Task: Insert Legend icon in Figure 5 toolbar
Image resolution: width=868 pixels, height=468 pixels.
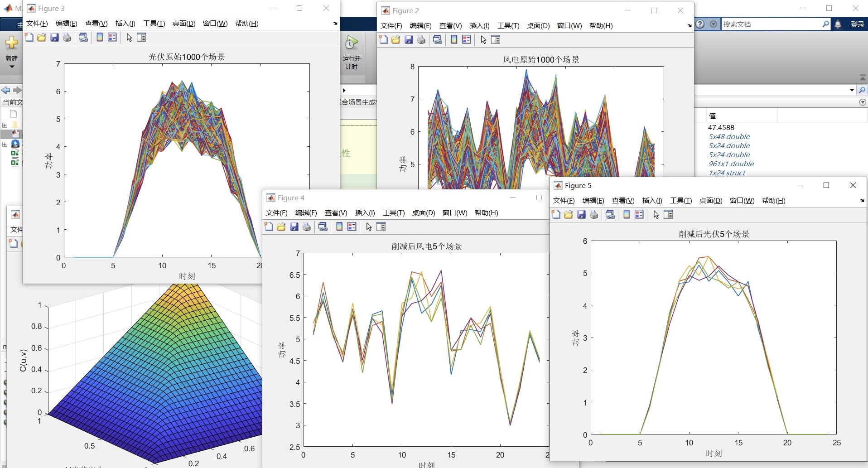Action: 639,215
